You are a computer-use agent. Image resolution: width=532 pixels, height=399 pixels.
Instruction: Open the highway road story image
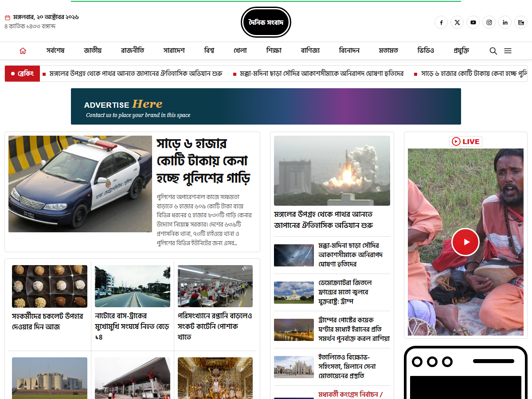click(x=133, y=286)
